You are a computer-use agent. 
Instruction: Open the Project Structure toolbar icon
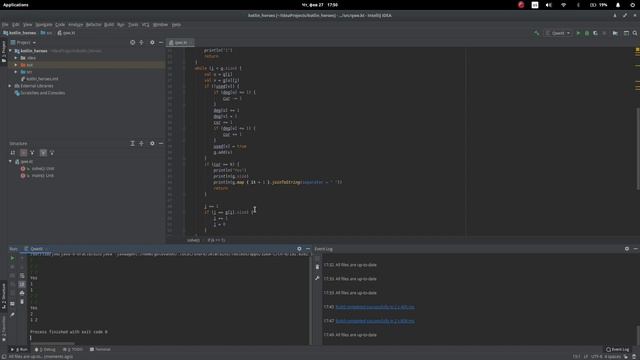tap(615, 33)
